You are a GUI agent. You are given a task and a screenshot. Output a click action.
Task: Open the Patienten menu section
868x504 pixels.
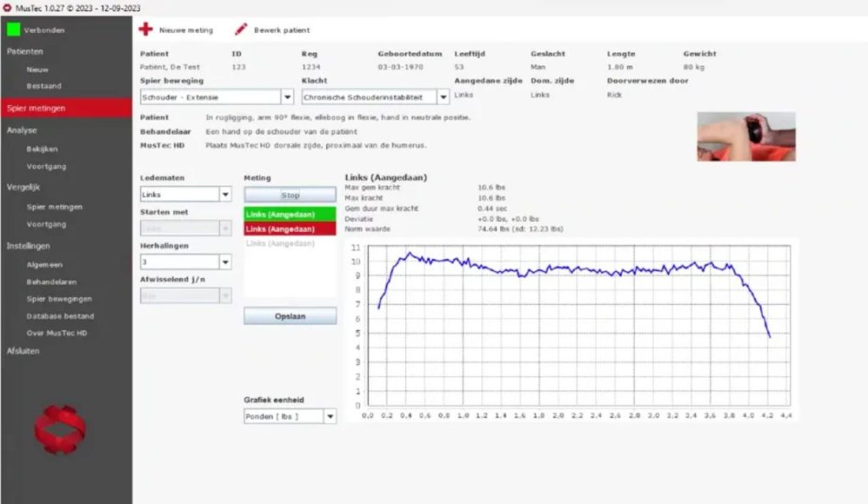click(x=25, y=52)
